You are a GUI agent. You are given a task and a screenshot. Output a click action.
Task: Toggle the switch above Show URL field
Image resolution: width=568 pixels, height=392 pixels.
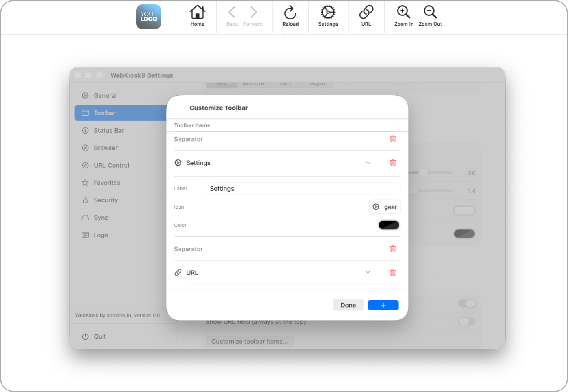467,304
